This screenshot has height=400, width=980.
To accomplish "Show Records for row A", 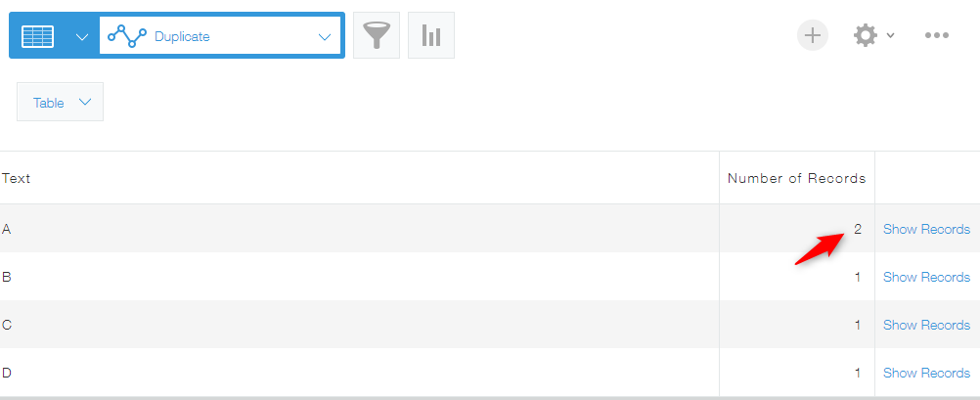I will point(926,229).
